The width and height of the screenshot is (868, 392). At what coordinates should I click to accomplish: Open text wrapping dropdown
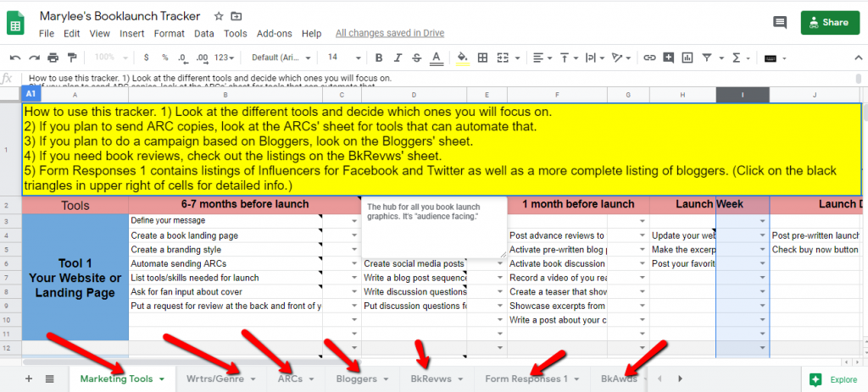click(594, 58)
